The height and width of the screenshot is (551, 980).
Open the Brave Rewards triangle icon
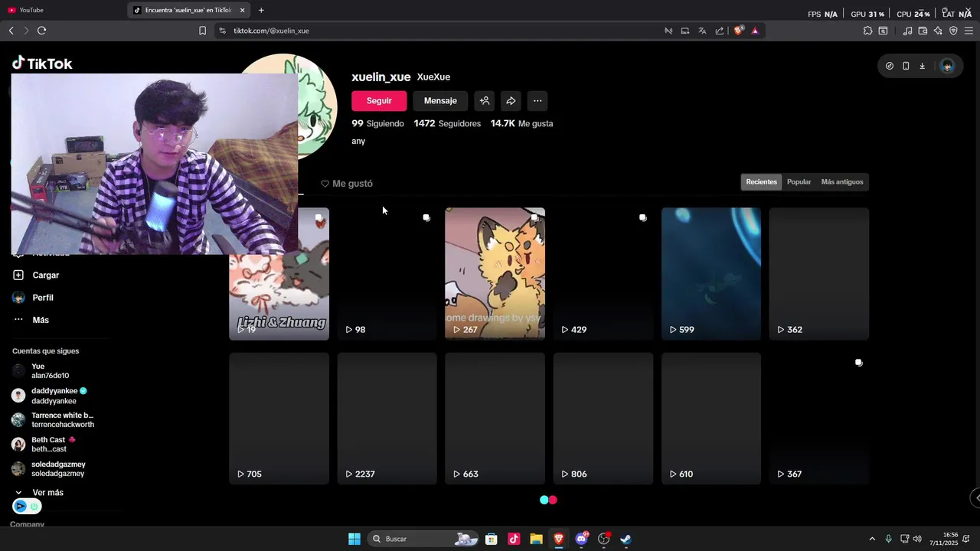[755, 31]
